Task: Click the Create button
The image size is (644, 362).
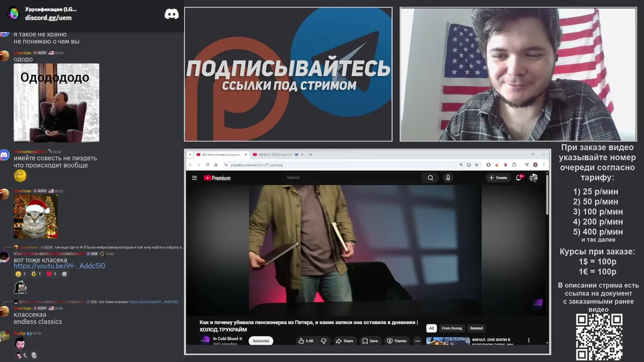Action: coord(498,177)
